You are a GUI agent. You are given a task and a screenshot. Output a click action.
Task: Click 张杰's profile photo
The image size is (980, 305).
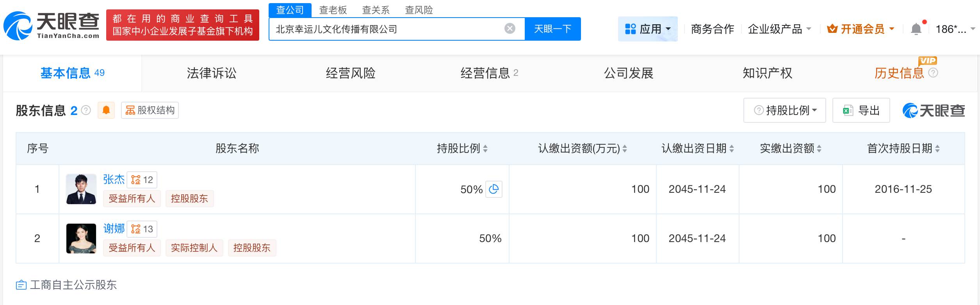point(81,189)
